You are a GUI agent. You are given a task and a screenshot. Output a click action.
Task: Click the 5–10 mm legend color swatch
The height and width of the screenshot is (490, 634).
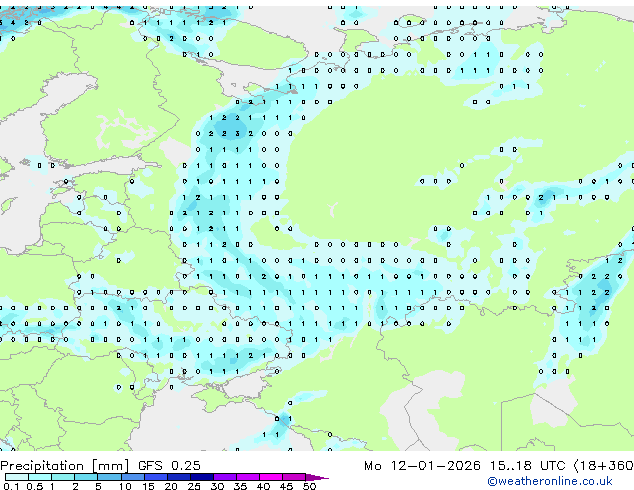[110, 477]
